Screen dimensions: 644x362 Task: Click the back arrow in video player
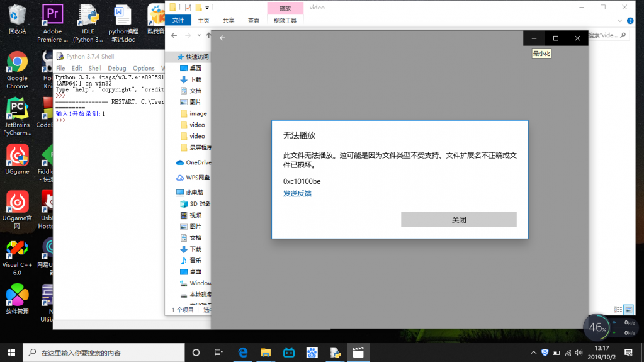[222, 38]
